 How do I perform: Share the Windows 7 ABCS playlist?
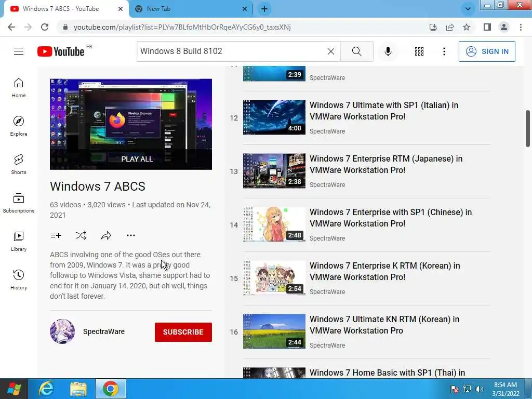coord(106,235)
